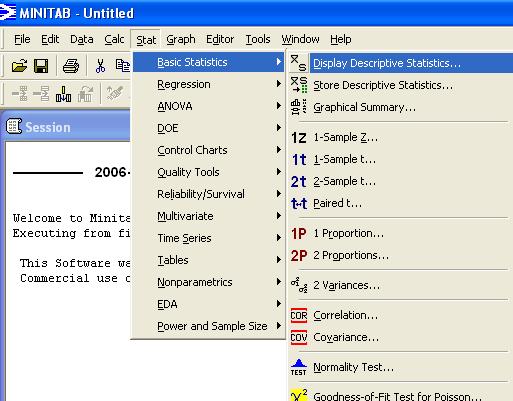Expand the Reliability/Survival submenu
Screen dimensions: 513x401
[208, 194]
